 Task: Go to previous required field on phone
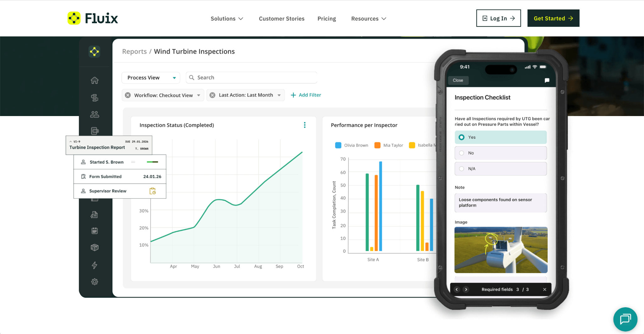coord(457,289)
